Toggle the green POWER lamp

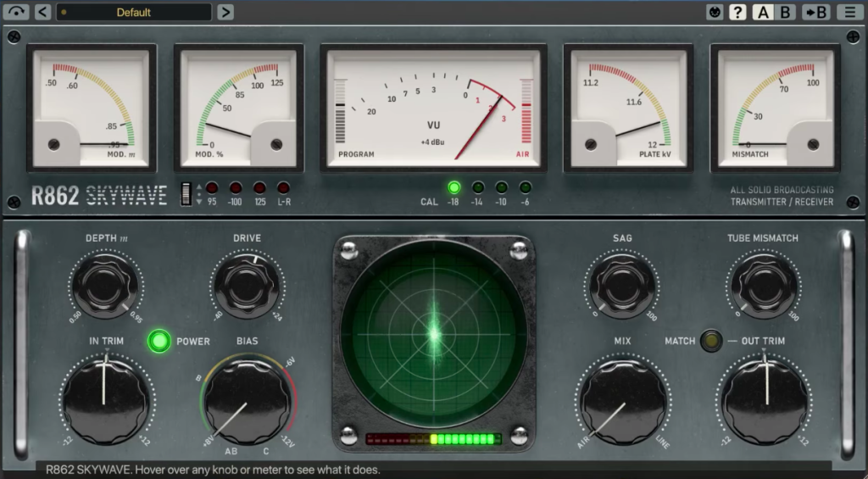click(x=159, y=341)
